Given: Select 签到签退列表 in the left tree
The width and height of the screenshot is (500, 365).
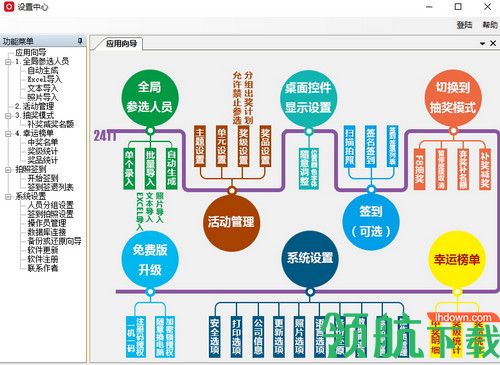Looking at the screenshot, I should click(x=51, y=187).
